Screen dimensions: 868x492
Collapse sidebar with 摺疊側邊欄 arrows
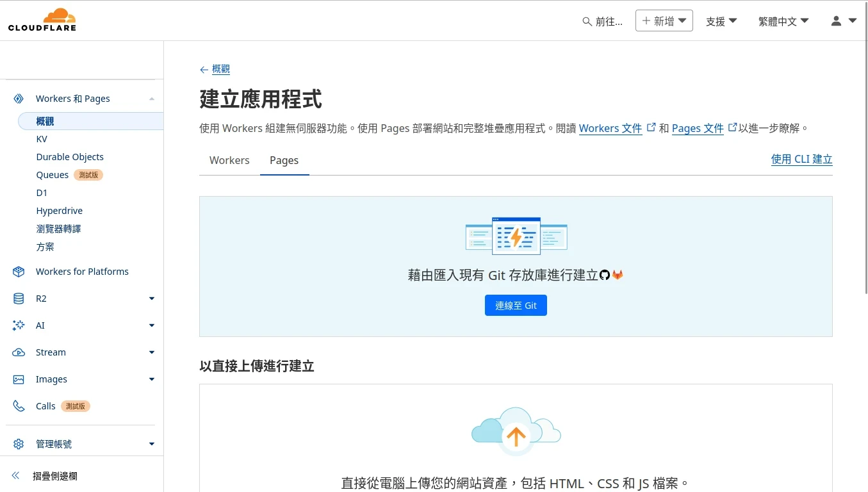16,476
